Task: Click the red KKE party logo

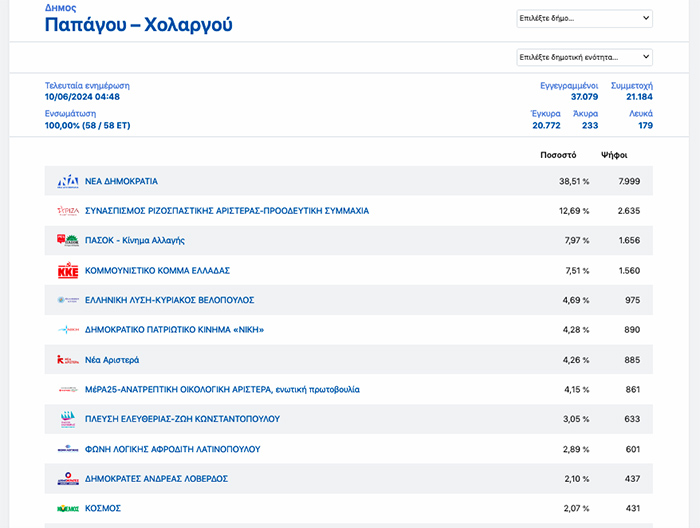Action: point(67,271)
